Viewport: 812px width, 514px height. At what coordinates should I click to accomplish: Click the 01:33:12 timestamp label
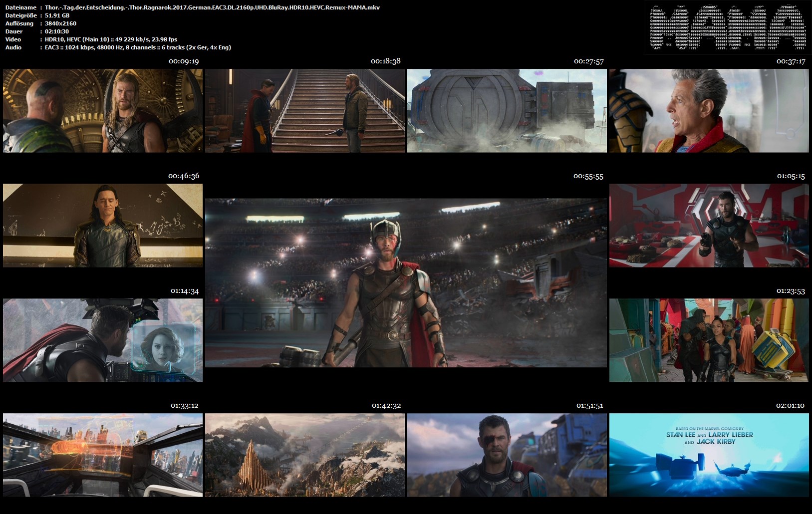coord(185,406)
